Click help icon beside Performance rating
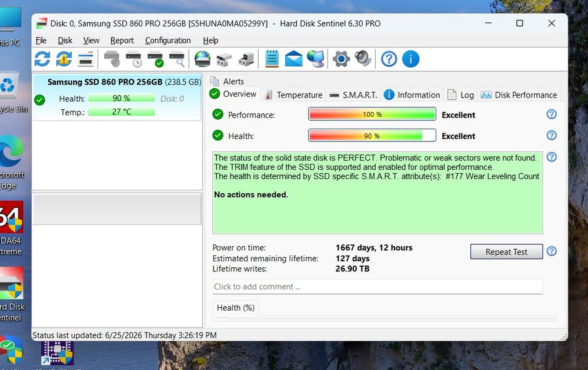Image resolution: width=588 pixels, height=370 pixels. click(x=552, y=114)
